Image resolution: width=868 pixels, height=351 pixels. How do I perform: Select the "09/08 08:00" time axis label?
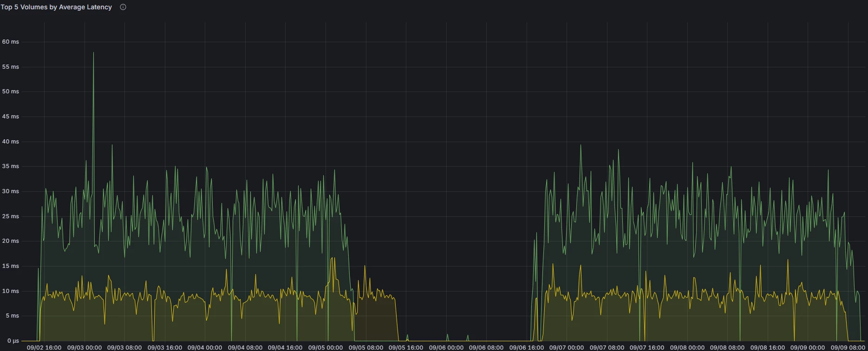pos(727,347)
